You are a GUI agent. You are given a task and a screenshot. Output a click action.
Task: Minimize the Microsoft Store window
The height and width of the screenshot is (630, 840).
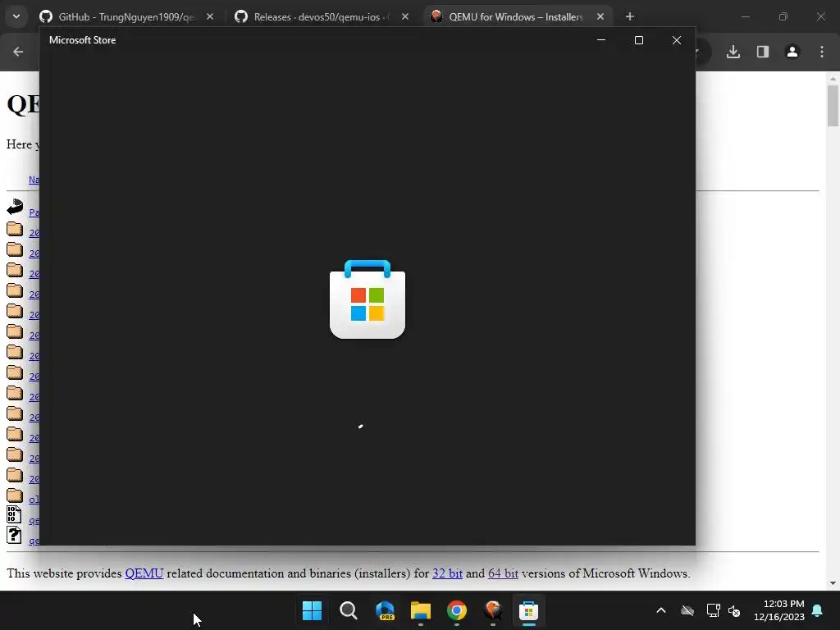point(601,40)
